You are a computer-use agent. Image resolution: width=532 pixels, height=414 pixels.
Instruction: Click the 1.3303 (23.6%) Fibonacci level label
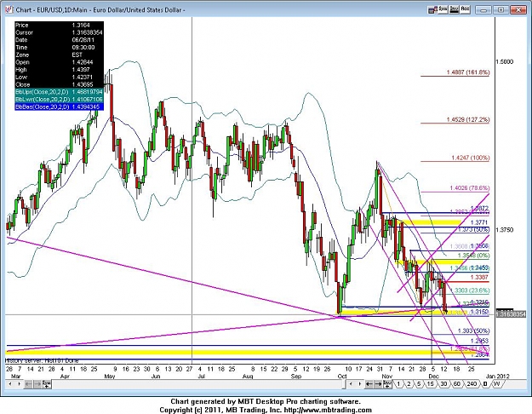tap(472, 290)
